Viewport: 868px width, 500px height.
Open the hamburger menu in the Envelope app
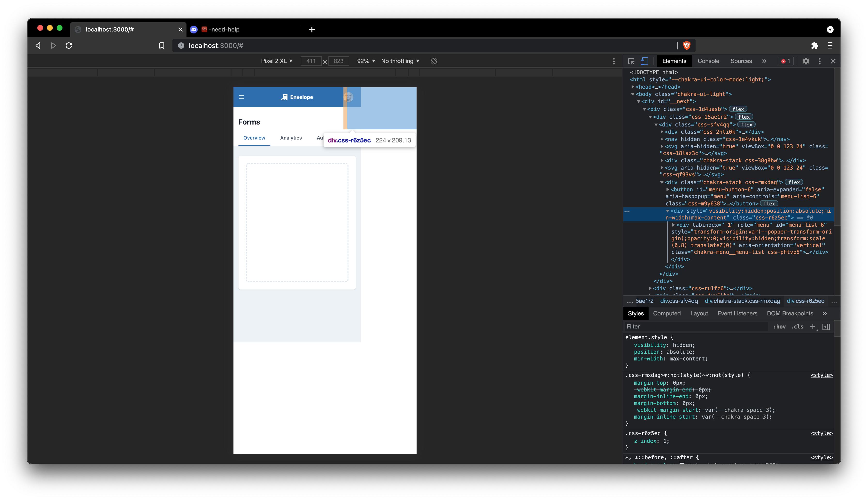[x=242, y=97]
